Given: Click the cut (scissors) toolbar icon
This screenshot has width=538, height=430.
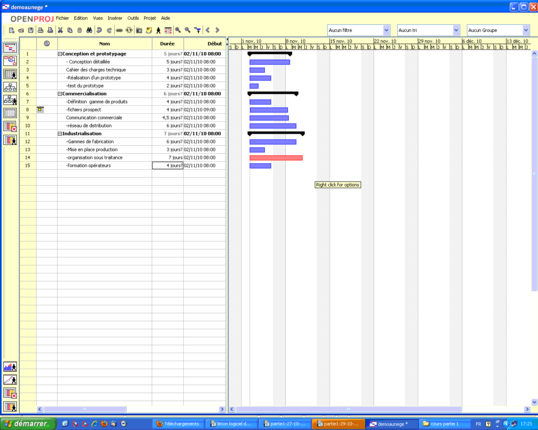Looking at the screenshot, I should [x=60, y=30].
